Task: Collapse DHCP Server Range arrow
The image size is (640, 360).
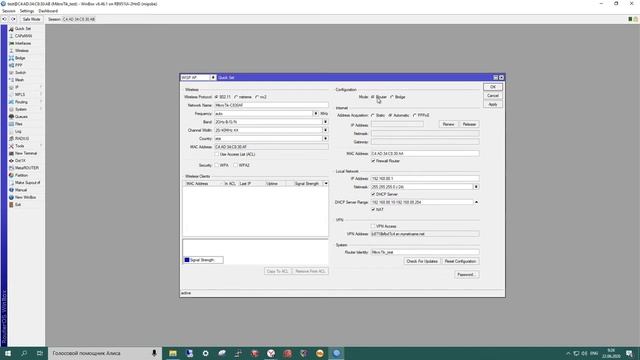Action: [x=476, y=202]
